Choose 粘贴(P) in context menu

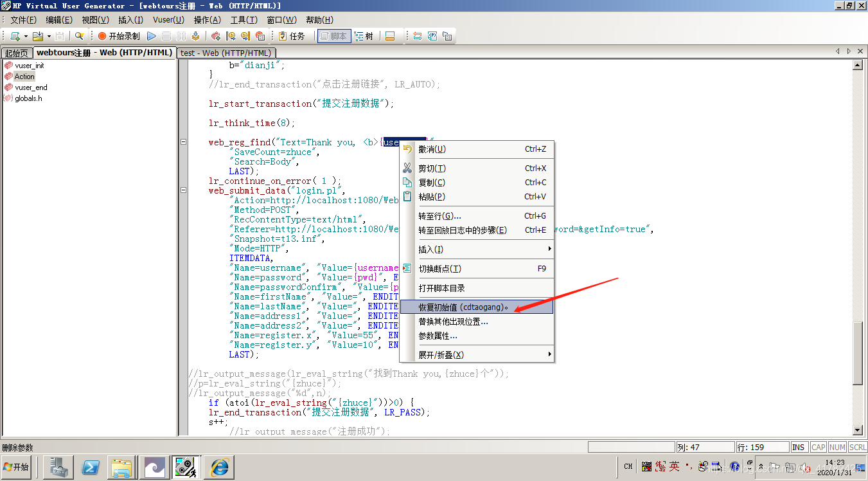(x=477, y=197)
